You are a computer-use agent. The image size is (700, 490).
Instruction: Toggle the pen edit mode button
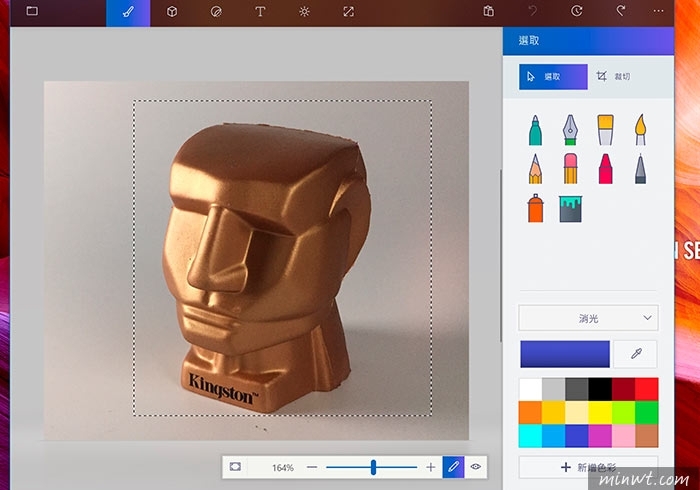pos(453,467)
